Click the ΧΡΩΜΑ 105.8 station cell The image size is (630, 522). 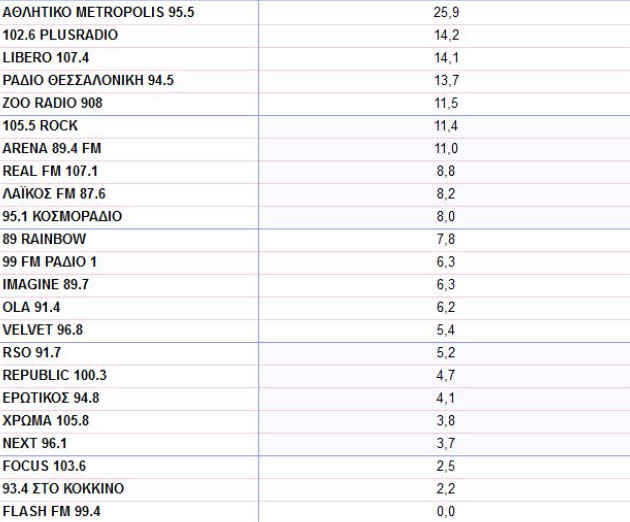46,420
